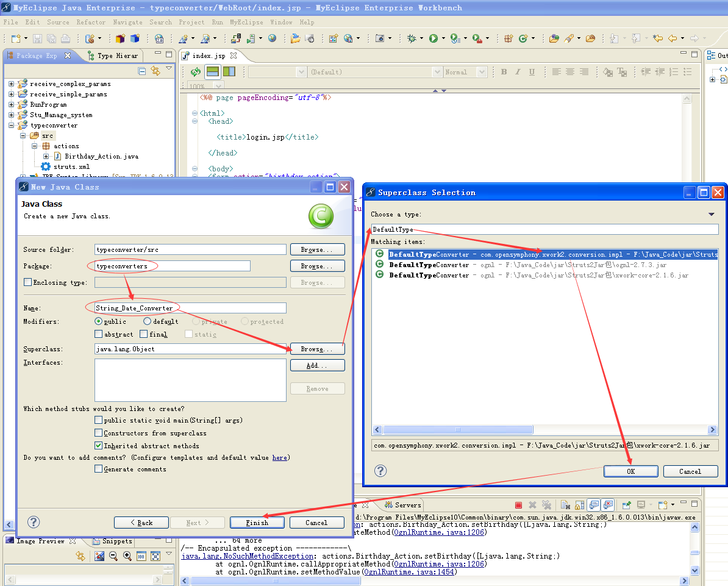Switch to Servers tab
The height and width of the screenshot is (586, 728).
pyautogui.click(x=403, y=505)
